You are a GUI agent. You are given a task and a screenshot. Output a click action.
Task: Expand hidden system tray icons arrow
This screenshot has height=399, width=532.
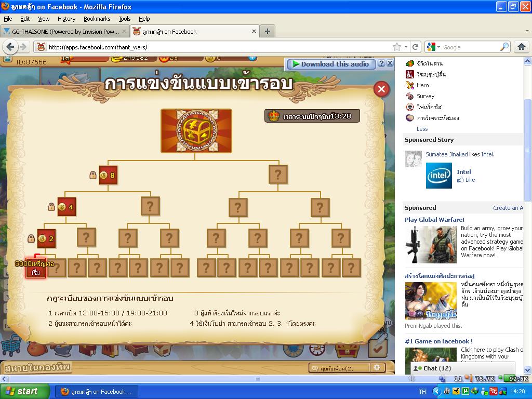click(x=437, y=392)
